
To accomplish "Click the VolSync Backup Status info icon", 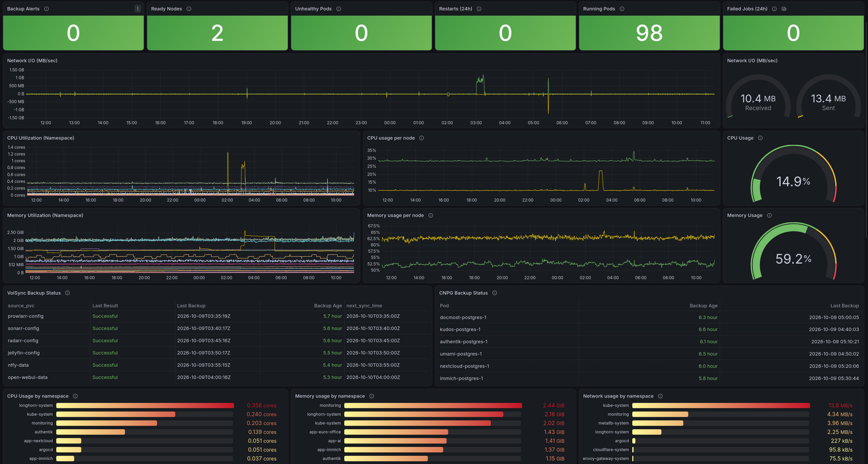I will click(68, 293).
